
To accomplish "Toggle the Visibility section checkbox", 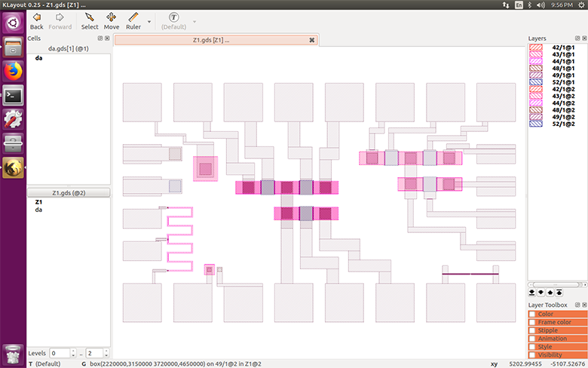I will 532,355.
